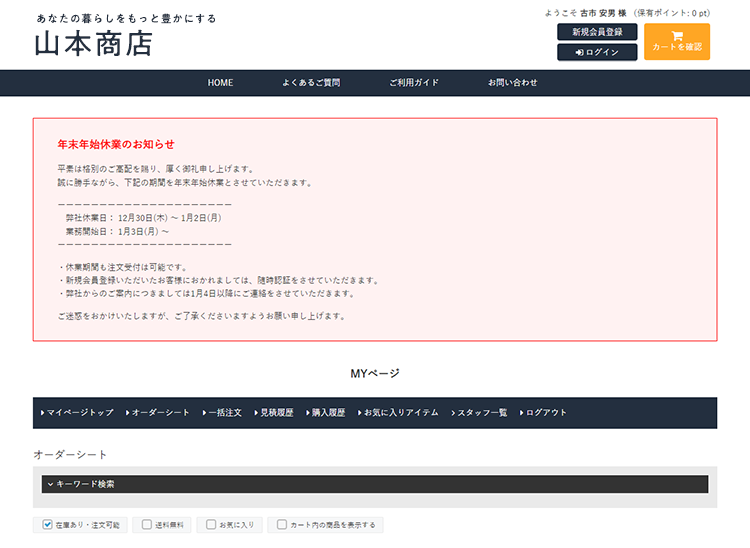Expand the キーワード検索 panel
The image size is (750, 548).
pyautogui.click(x=374, y=484)
